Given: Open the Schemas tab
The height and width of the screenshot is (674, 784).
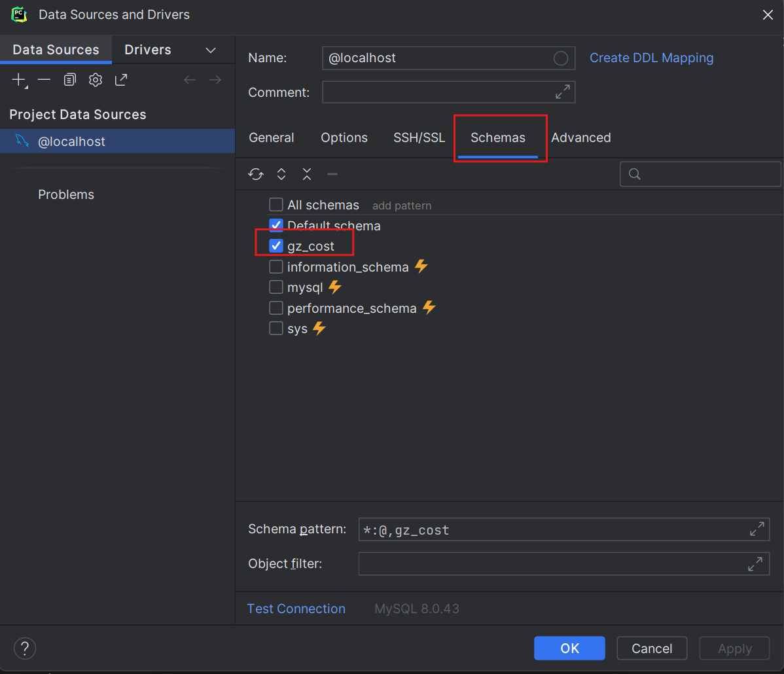Looking at the screenshot, I should pos(498,137).
